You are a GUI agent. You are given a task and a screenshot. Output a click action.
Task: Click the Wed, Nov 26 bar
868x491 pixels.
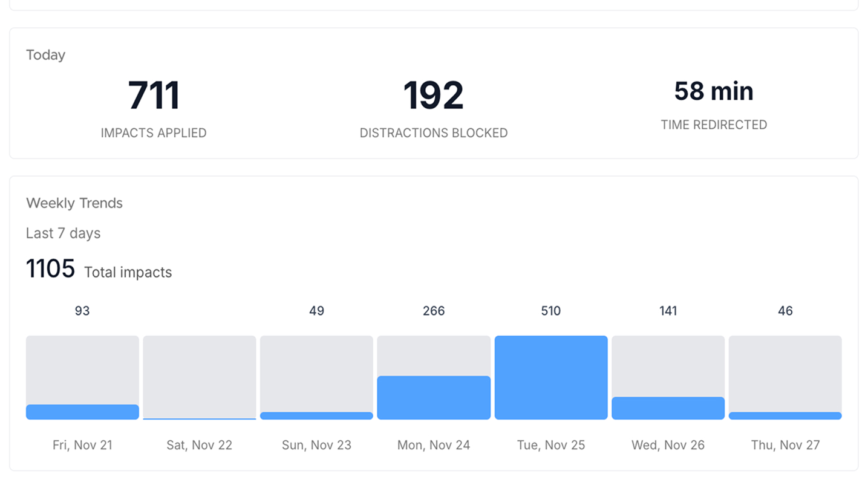click(668, 377)
